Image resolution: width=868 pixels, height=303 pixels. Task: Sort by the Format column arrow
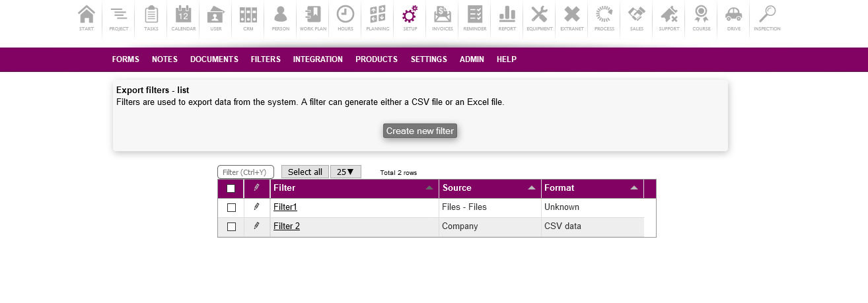pyautogui.click(x=634, y=188)
